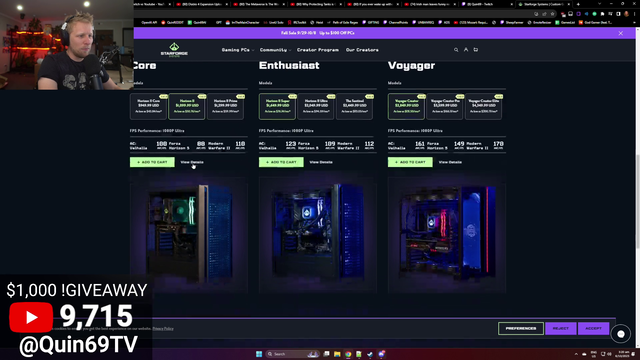640x360 pixels.
Task: Select the Voyager Creator Elite model
Action: 483,106
